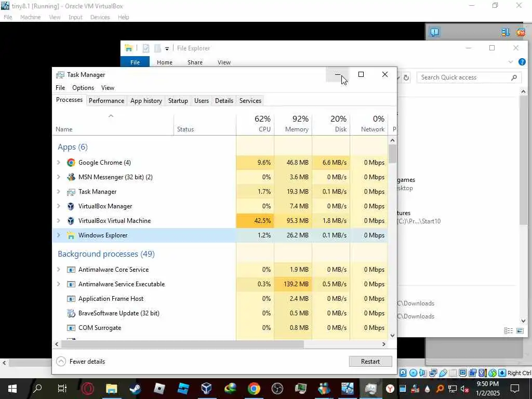
Task: Open OBS Studio from the taskbar
Action: (x=277, y=389)
